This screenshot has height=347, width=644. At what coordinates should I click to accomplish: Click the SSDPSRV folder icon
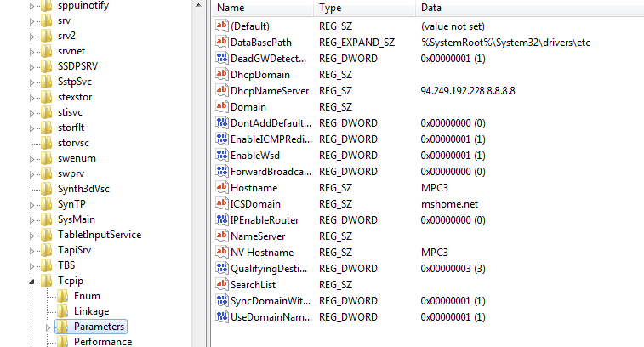point(47,66)
